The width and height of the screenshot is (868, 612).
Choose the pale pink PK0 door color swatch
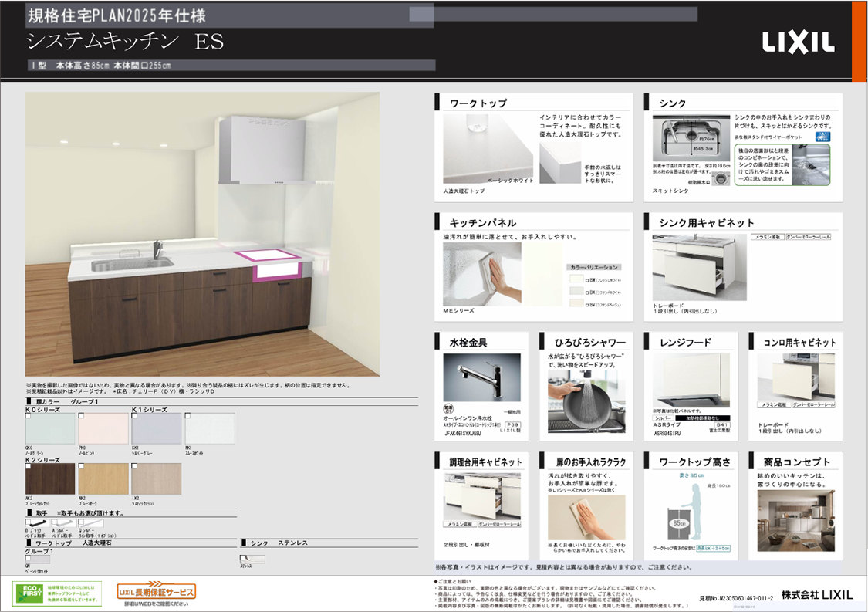click(x=103, y=428)
